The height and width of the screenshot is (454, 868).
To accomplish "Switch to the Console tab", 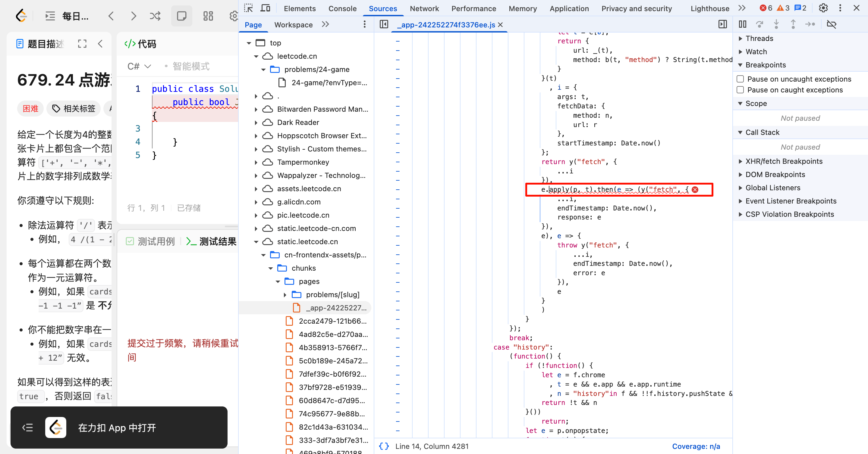I will [x=342, y=8].
